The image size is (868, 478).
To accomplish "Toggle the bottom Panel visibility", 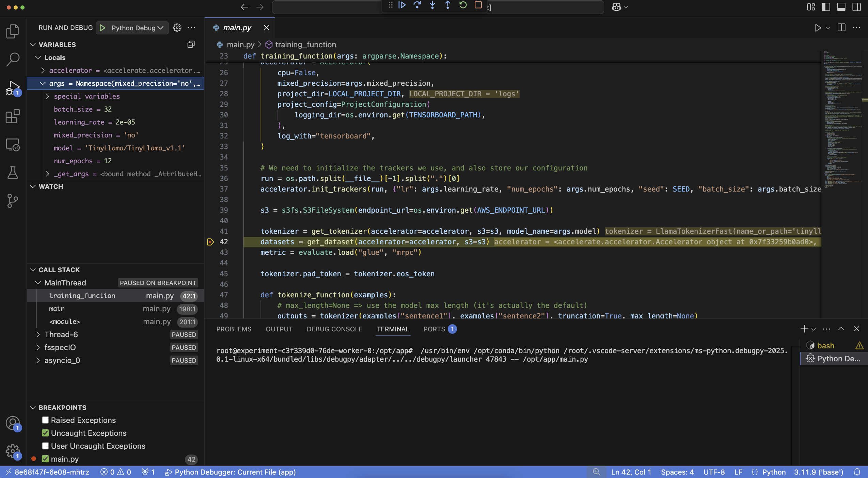I will 841,7.
